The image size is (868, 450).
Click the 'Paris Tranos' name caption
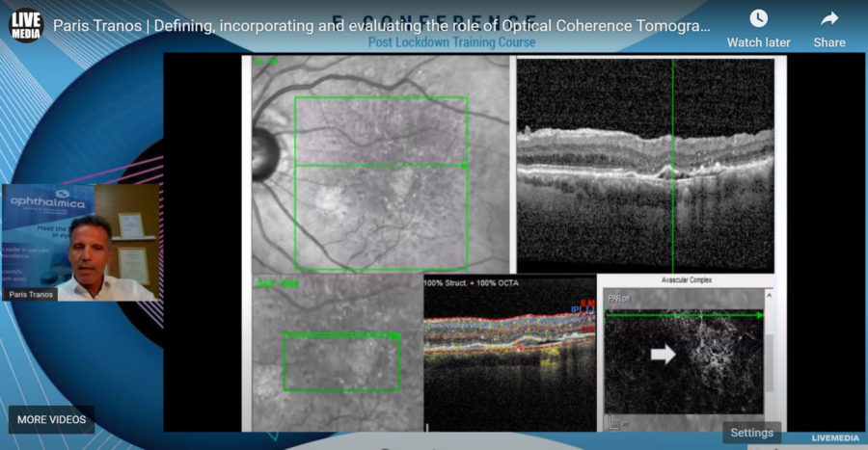[31, 295]
